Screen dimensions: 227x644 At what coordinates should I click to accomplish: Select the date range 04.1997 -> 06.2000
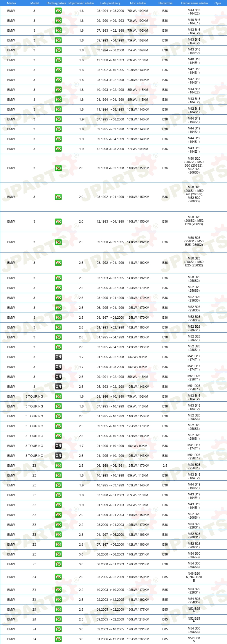pyautogui.click(x=110, y=535)
